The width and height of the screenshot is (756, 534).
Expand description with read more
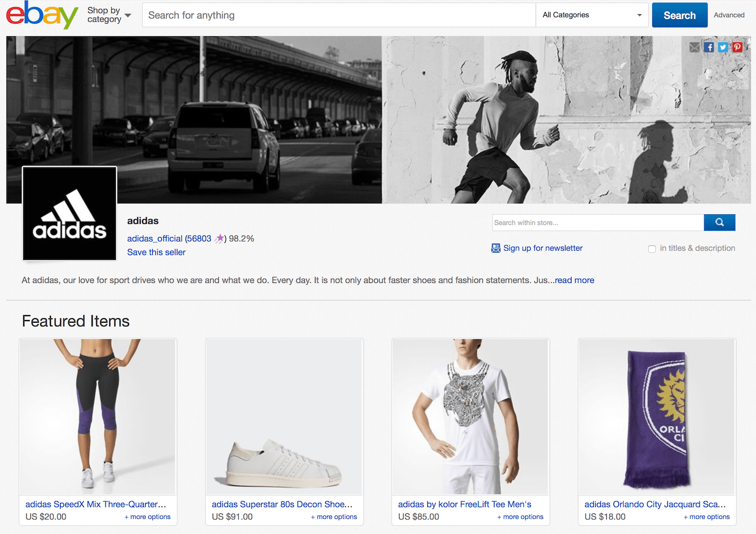point(575,280)
